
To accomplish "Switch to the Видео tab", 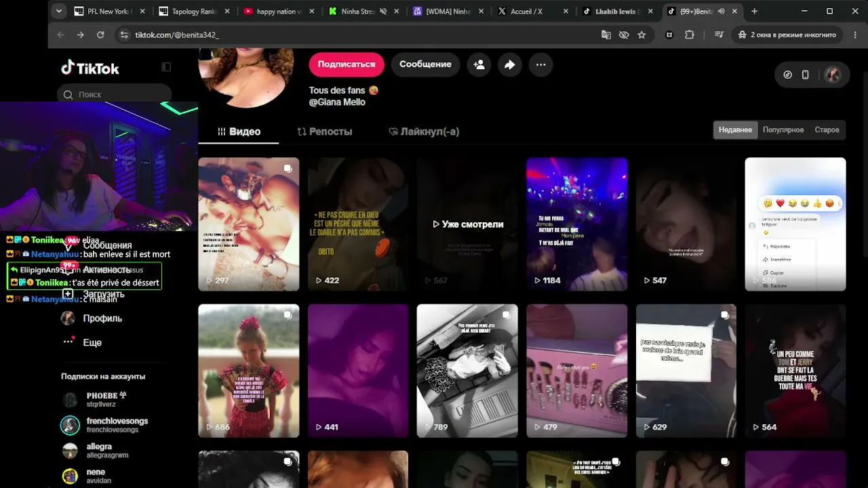I will 239,131.
